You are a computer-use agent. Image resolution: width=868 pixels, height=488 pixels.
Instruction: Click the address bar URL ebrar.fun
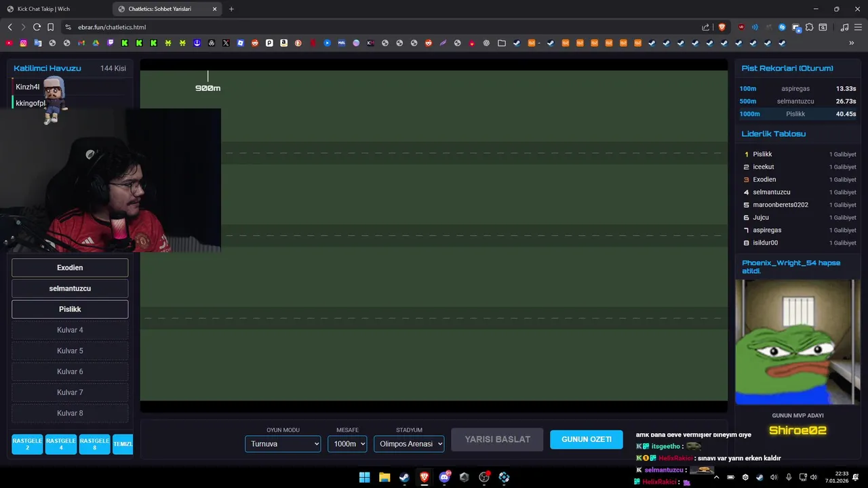tap(112, 27)
